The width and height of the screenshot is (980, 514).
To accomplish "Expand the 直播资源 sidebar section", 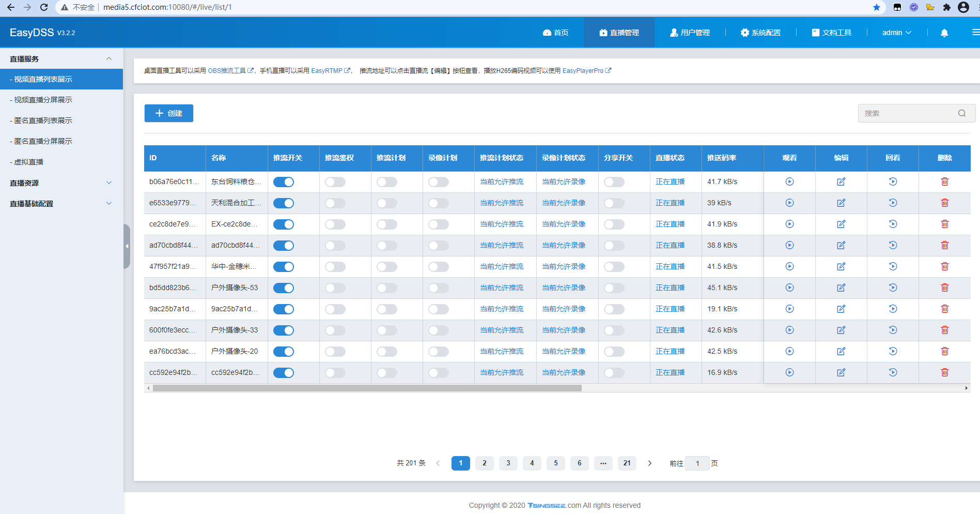I will pos(61,183).
